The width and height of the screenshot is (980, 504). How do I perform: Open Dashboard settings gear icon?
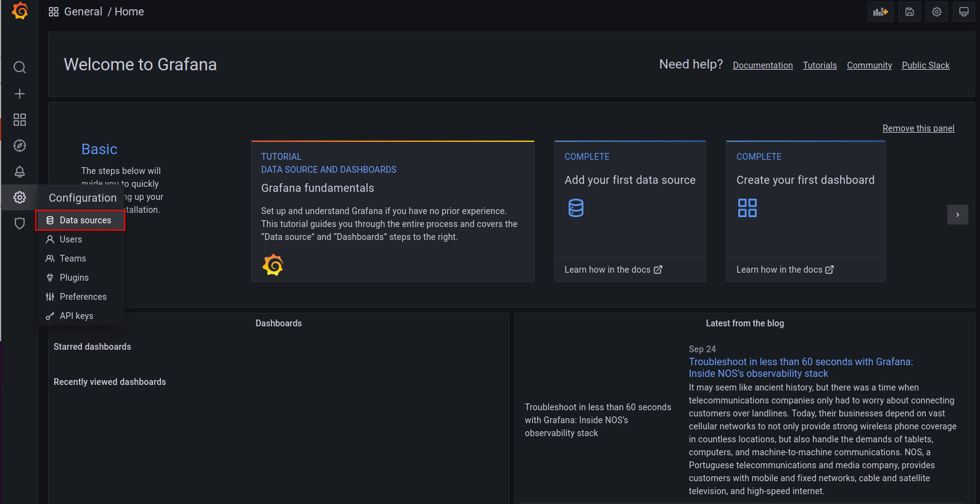pos(937,12)
